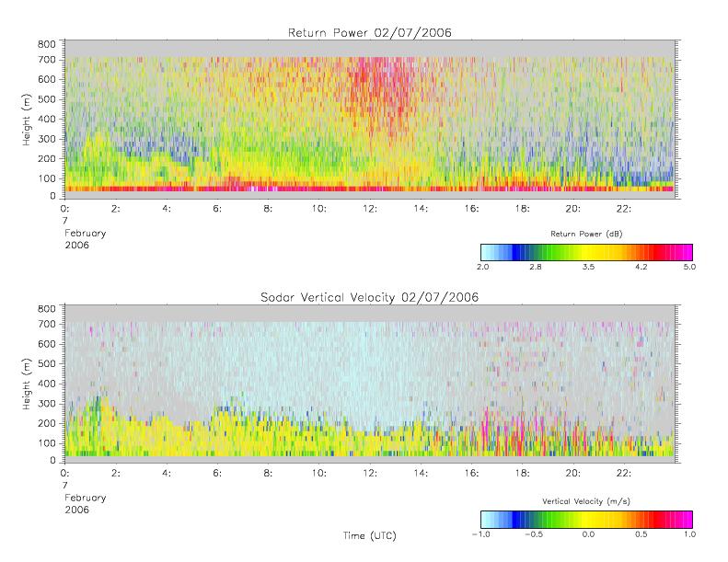The image size is (728, 562).
Task: Click the 0.5 tick on Vertical Velocity color bar
Action: 641,534
